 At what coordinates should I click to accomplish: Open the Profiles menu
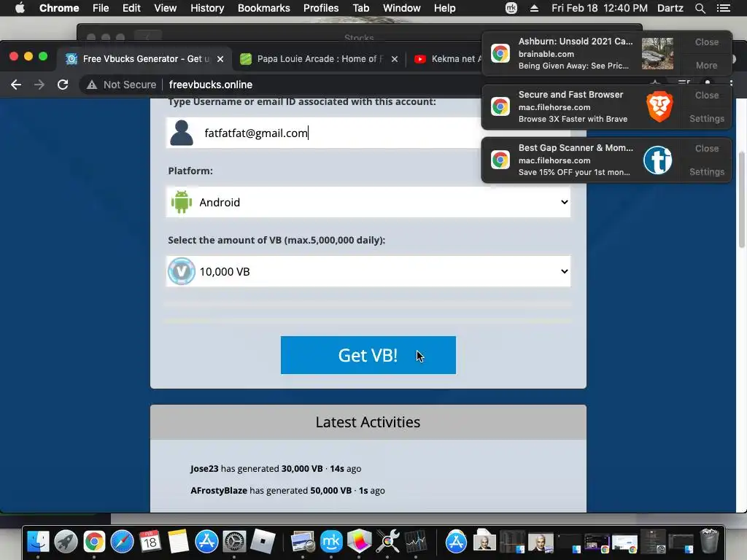[x=321, y=8]
